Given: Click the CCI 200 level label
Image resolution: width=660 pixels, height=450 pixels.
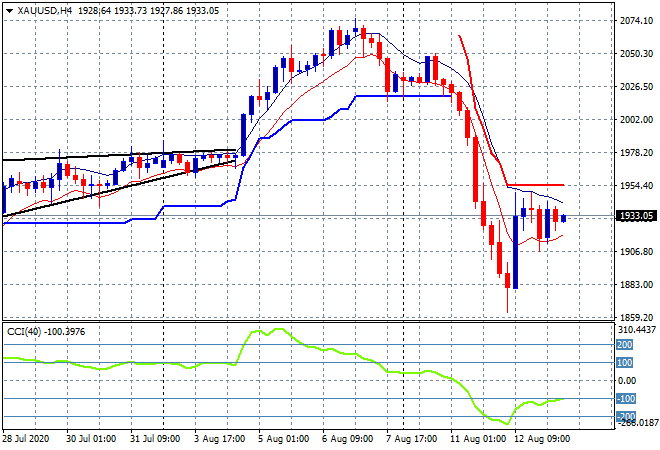Looking at the screenshot, I should (x=624, y=345).
